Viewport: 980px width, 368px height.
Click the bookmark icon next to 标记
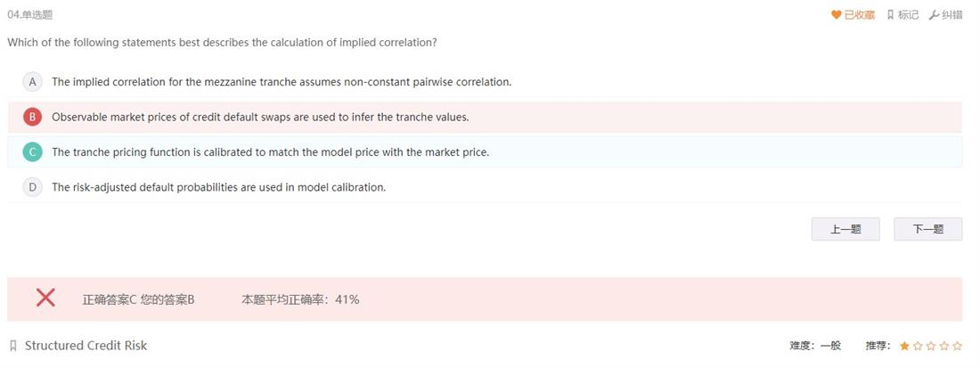pyautogui.click(x=891, y=15)
